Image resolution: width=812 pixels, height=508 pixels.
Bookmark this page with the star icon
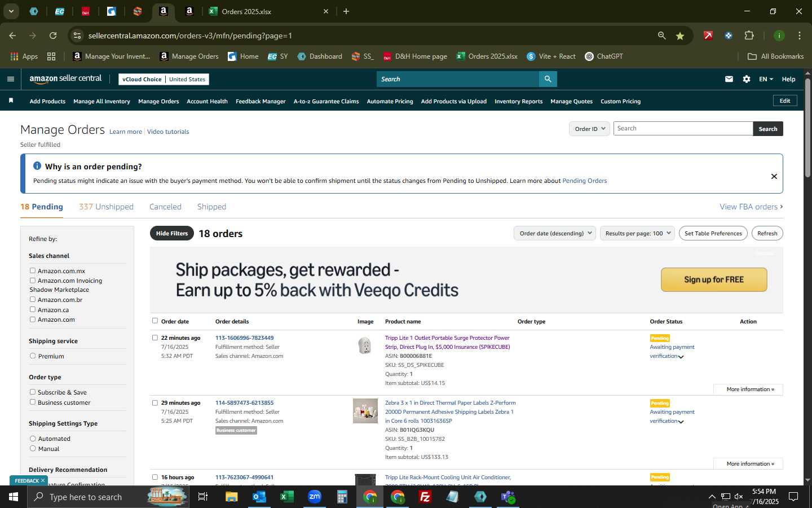coord(680,36)
